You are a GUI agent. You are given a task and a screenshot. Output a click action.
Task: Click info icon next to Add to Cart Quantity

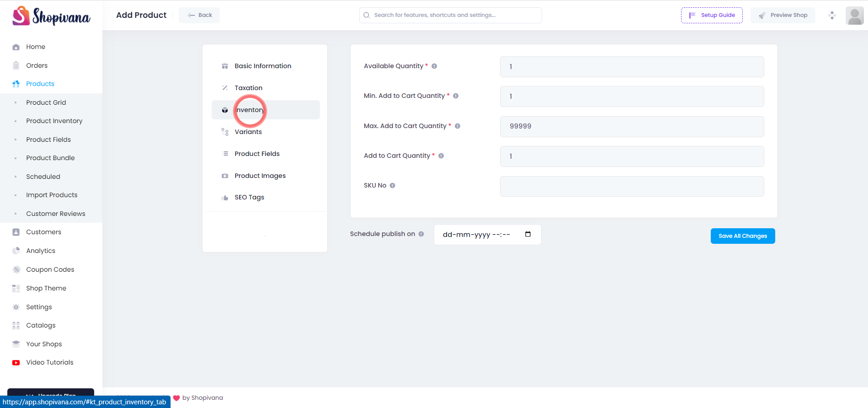pyautogui.click(x=441, y=156)
